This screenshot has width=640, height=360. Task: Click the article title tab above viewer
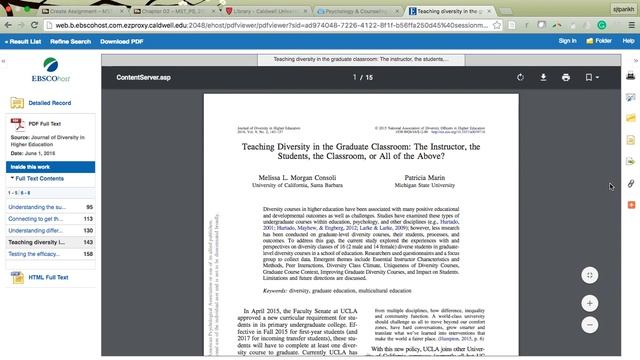click(361, 60)
